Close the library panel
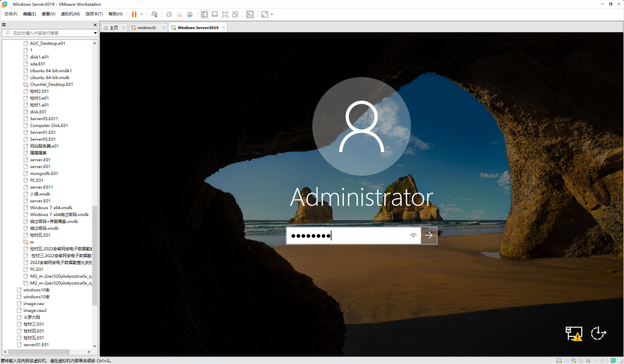Viewport: 624px width, 364px height. coord(95,25)
